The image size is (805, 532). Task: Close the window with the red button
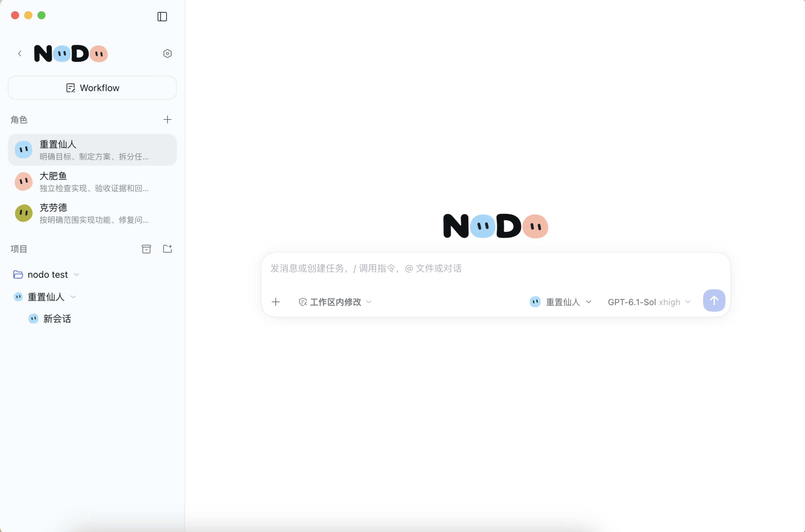[15, 15]
